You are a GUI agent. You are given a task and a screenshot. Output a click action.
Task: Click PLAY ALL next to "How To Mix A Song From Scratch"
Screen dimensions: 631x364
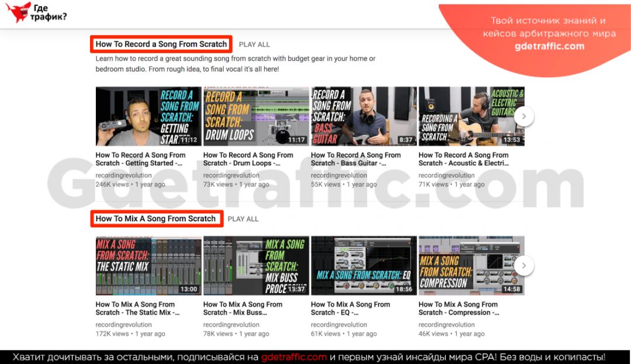pos(245,219)
